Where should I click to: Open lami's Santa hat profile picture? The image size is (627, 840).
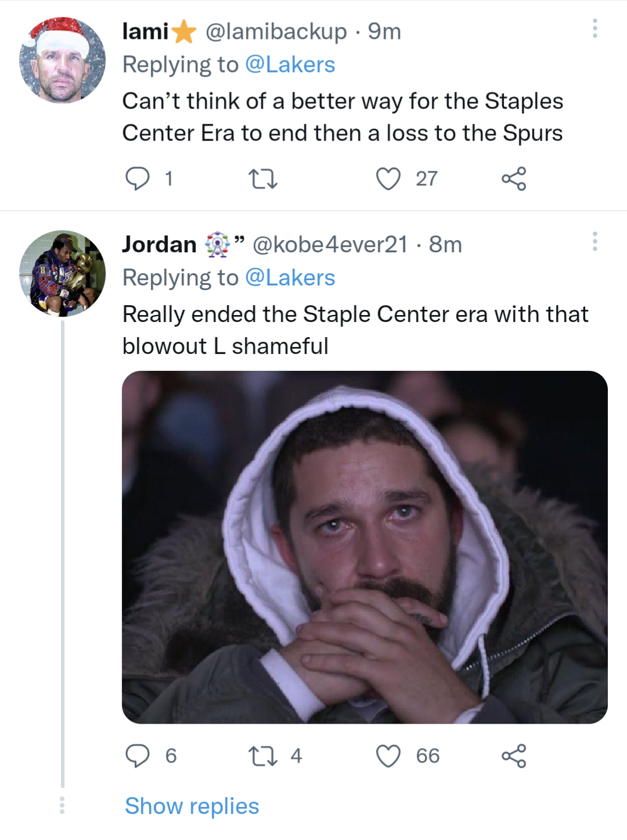coord(62,60)
